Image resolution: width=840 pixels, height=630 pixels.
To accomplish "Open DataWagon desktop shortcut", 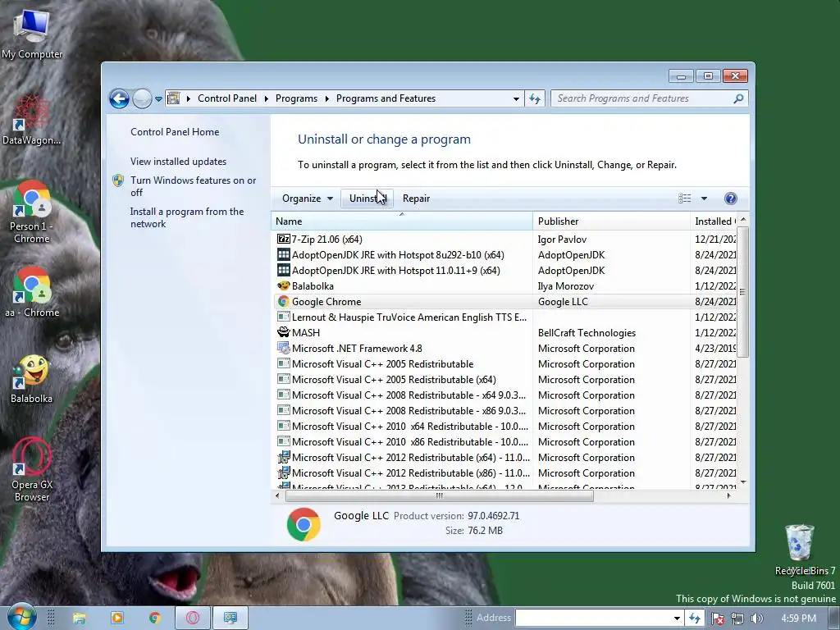I will tap(31, 120).
